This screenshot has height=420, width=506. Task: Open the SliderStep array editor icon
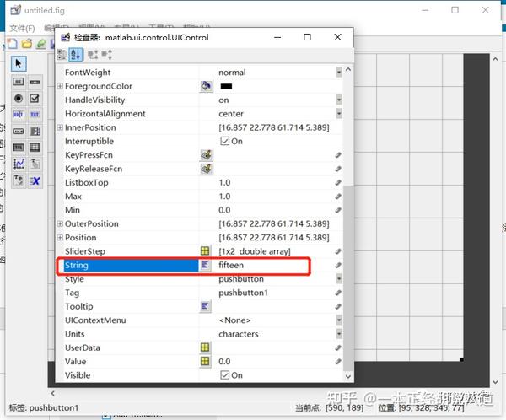tap(205, 251)
